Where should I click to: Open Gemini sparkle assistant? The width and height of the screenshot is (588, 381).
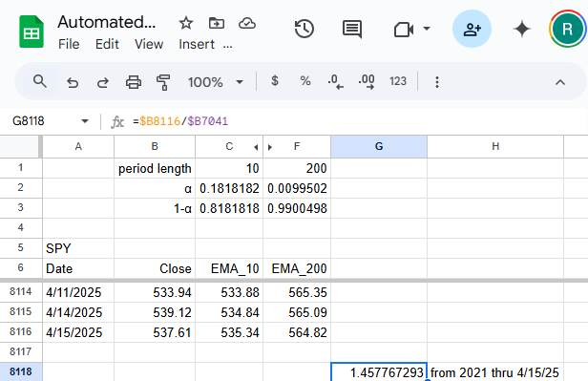coord(522,29)
